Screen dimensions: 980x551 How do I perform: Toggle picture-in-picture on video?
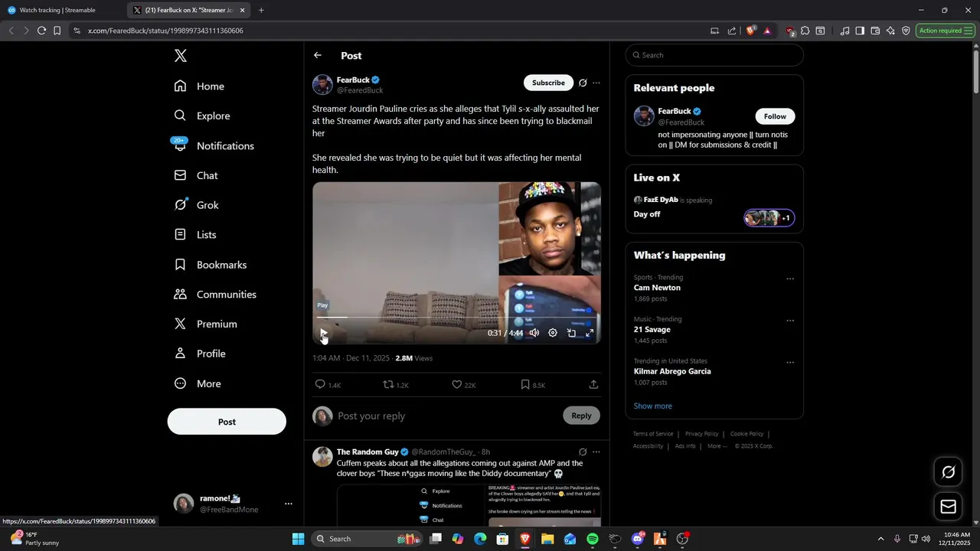pyautogui.click(x=571, y=333)
